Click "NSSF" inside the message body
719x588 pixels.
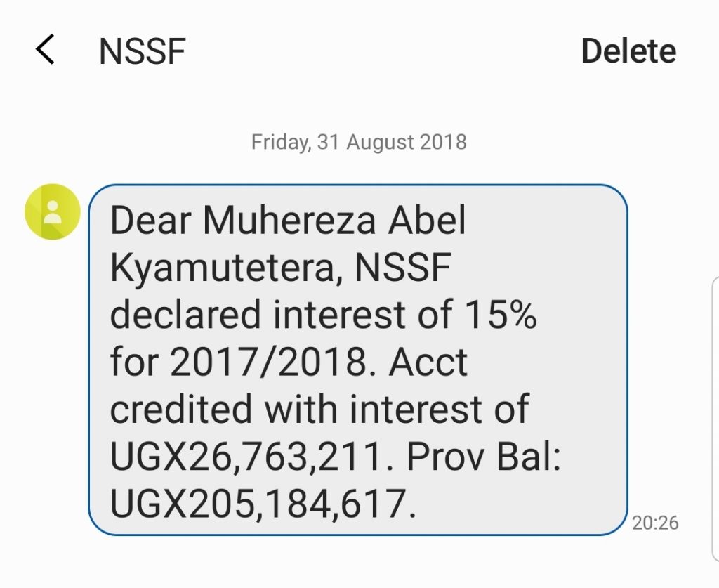pyautogui.click(x=402, y=268)
